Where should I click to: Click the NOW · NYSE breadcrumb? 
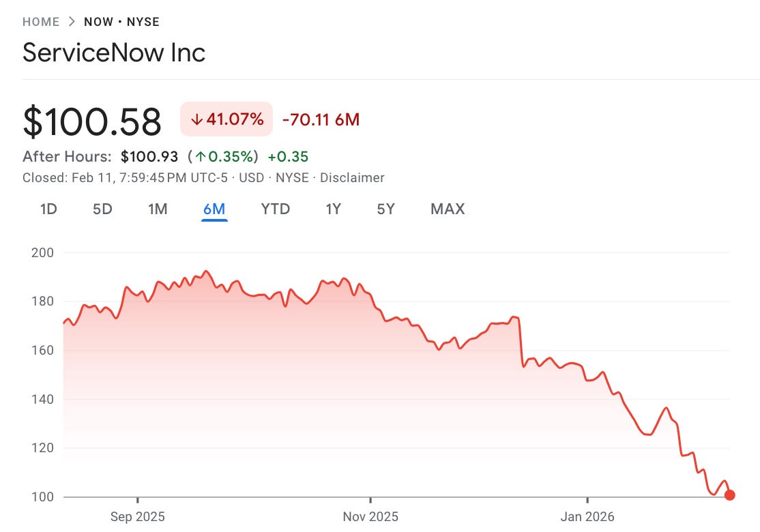124,21
